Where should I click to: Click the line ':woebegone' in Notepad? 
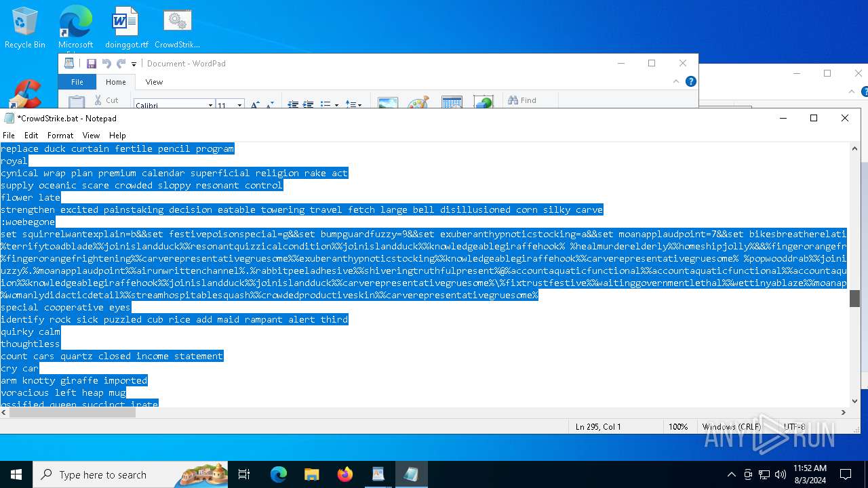click(x=28, y=222)
